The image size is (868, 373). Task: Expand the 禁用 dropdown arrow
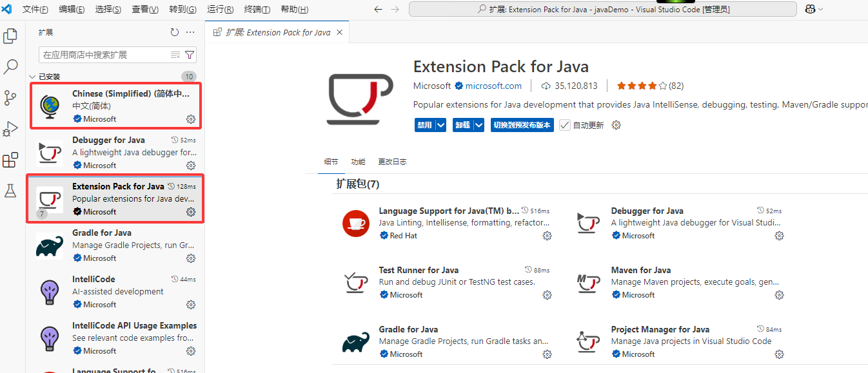[441, 125]
